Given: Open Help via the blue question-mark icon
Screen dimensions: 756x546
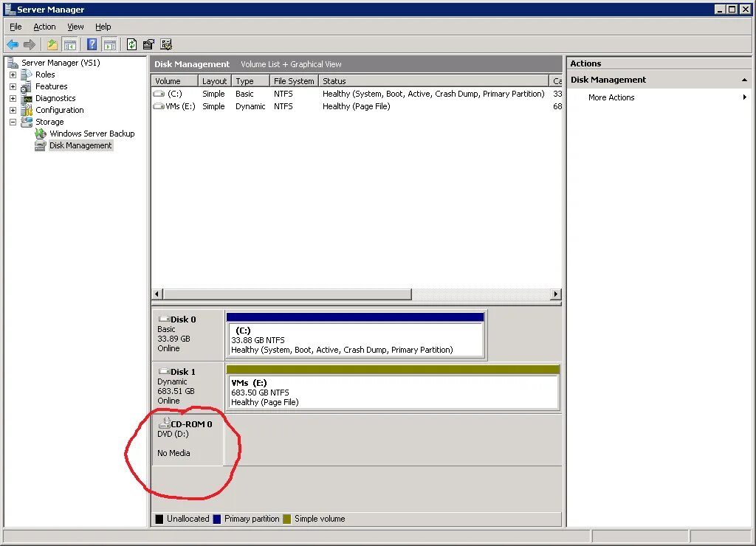Looking at the screenshot, I should pos(92,45).
